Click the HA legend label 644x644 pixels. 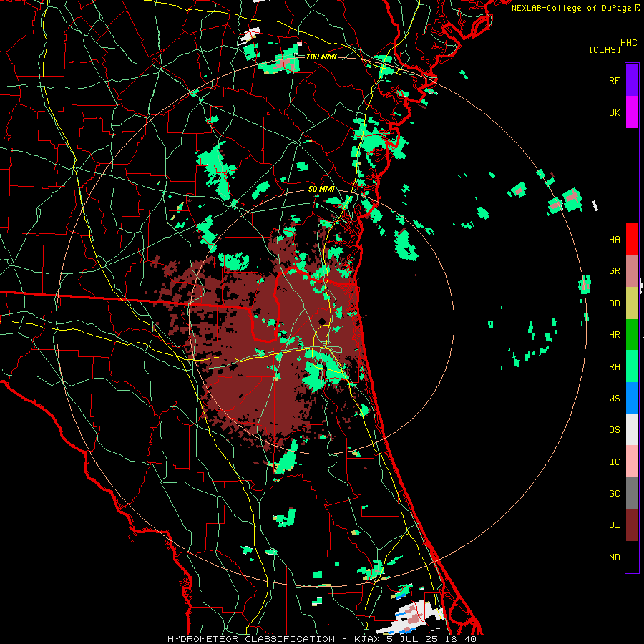click(x=614, y=240)
